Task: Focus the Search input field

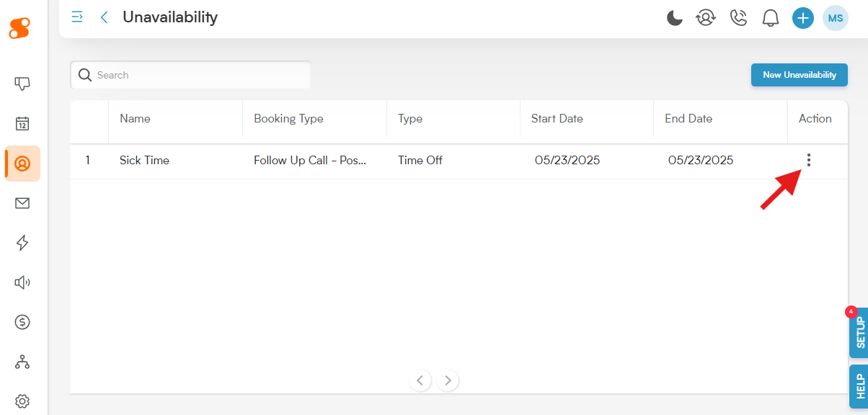Action: [x=190, y=75]
